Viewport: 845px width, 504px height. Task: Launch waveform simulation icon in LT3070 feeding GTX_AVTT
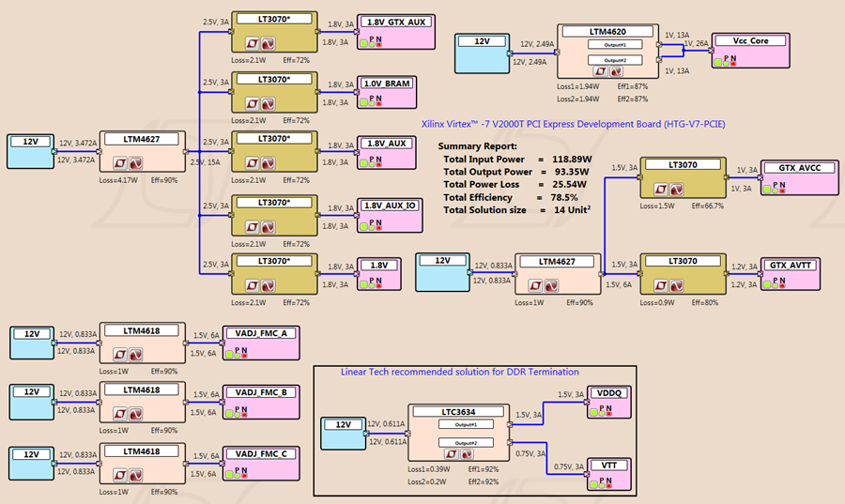click(676, 284)
